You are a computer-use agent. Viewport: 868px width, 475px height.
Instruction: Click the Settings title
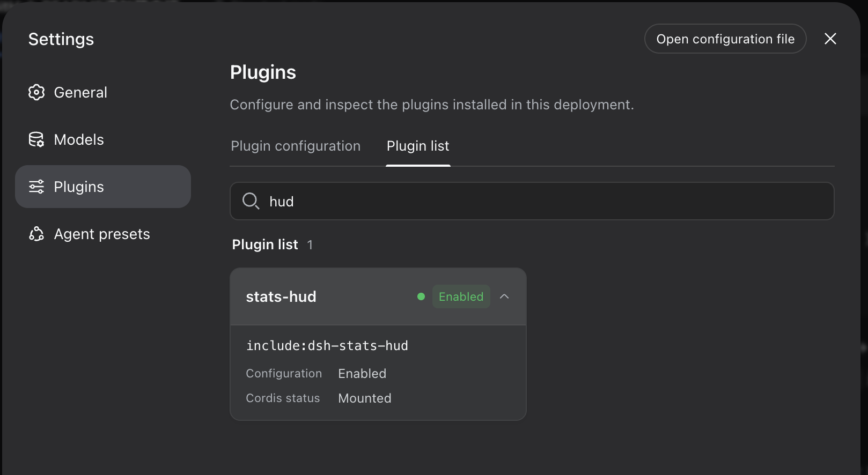pyautogui.click(x=61, y=39)
